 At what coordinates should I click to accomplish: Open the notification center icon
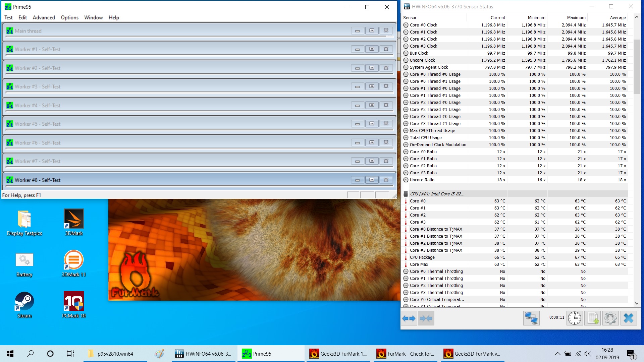coord(631,354)
